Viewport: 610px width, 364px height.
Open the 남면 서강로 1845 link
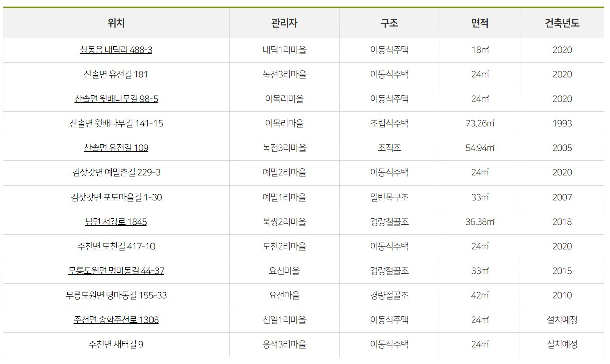tap(116, 222)
